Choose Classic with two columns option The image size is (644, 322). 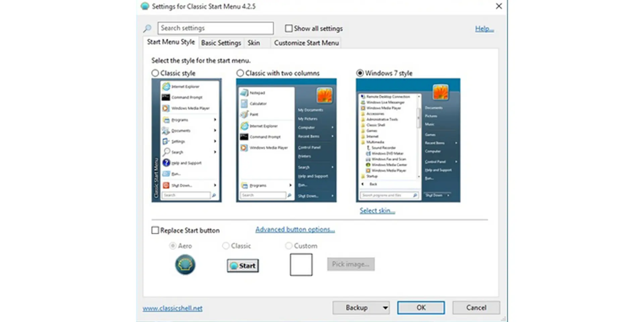tap(240, 73)
